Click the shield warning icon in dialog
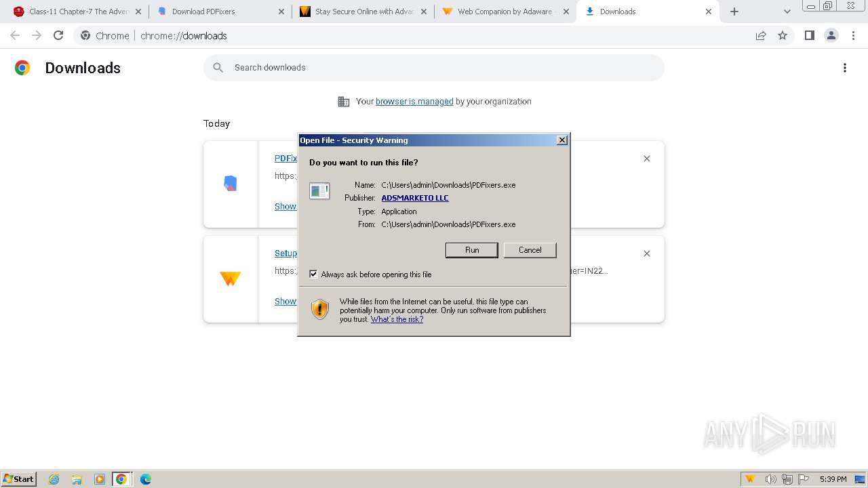The height and width of the screenshot is (488, 868). pos(320,310)
